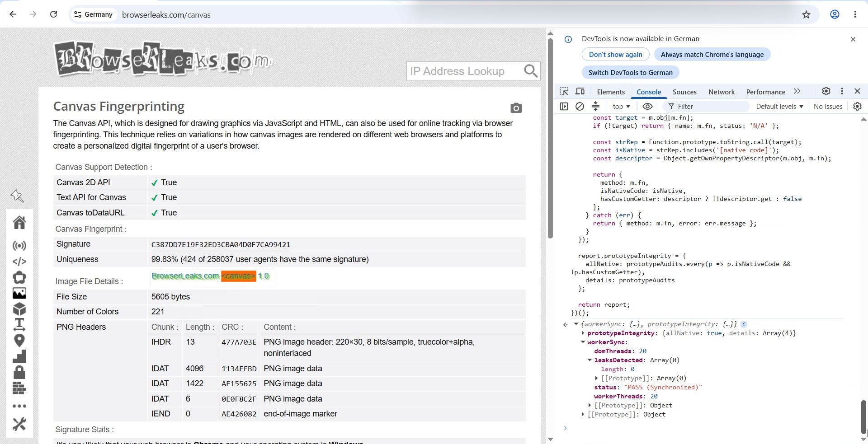Open the padlock SSL icon in sidebar
This screenshot has height=444, width=868.
(19, 372)
